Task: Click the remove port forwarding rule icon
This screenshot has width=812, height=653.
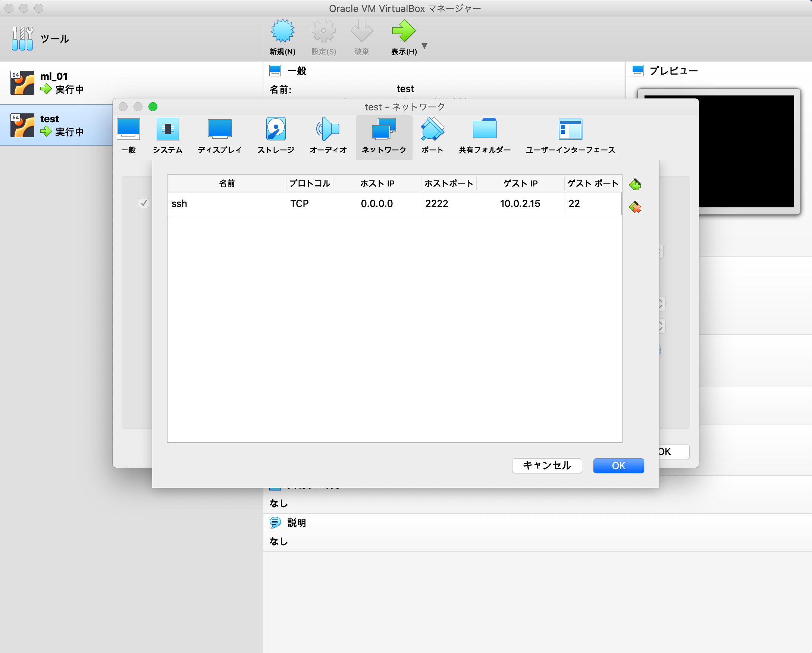Action: pos(634,207)
